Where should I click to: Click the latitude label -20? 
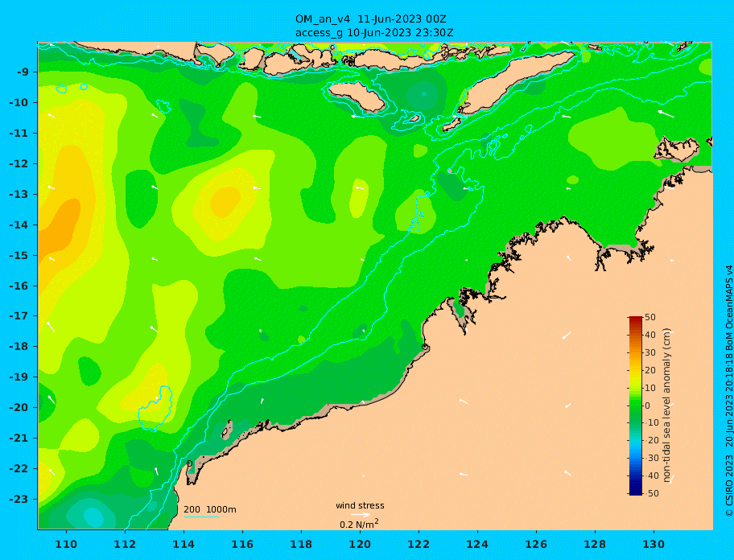click(x=19, y=407)
